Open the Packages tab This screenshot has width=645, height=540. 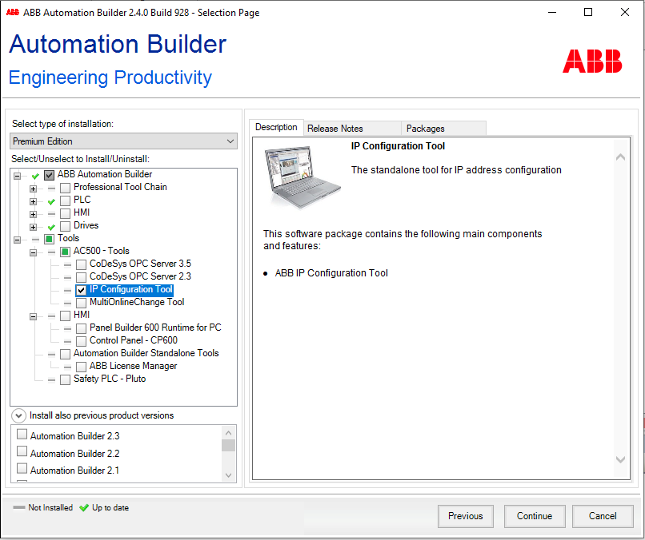[x=425, y=128]
